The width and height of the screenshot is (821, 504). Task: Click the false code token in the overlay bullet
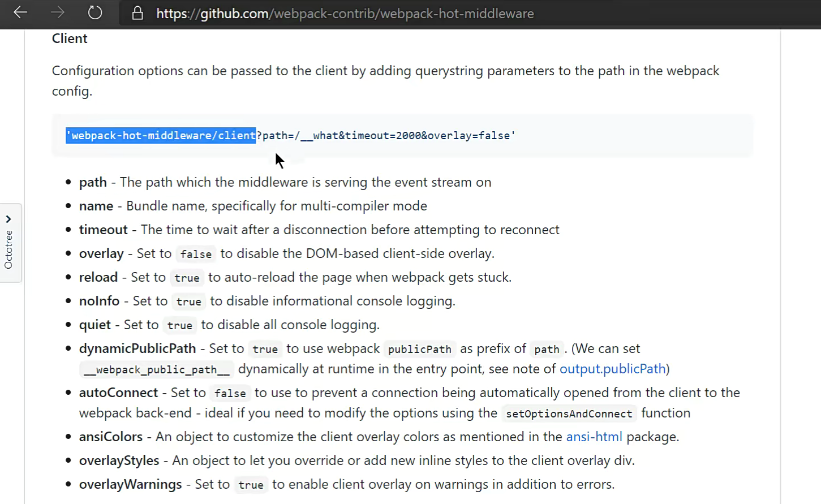(x=196, y=254)
